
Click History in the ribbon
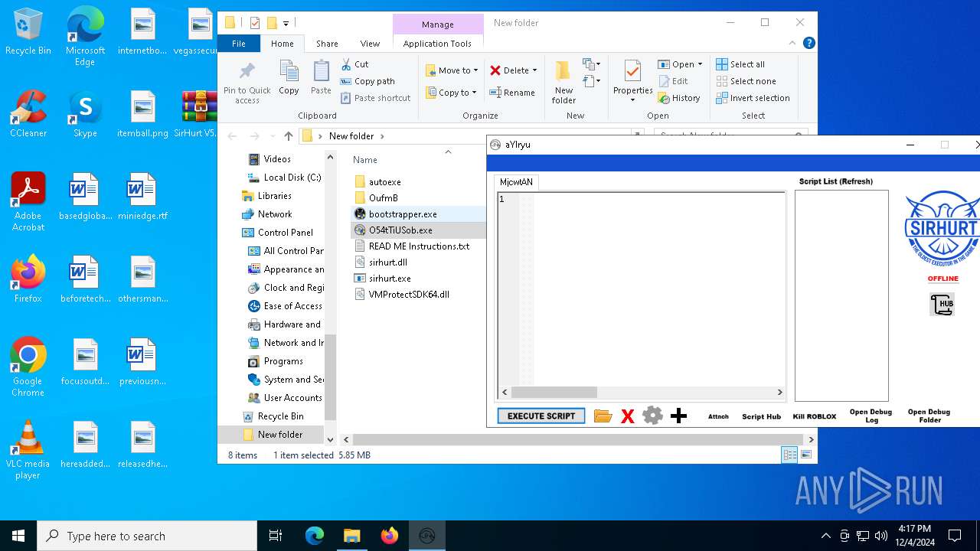point(679,98)
